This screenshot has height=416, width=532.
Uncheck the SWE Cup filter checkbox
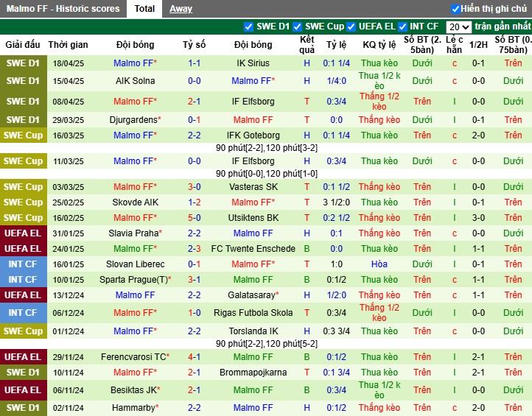(x=297, y=27)
